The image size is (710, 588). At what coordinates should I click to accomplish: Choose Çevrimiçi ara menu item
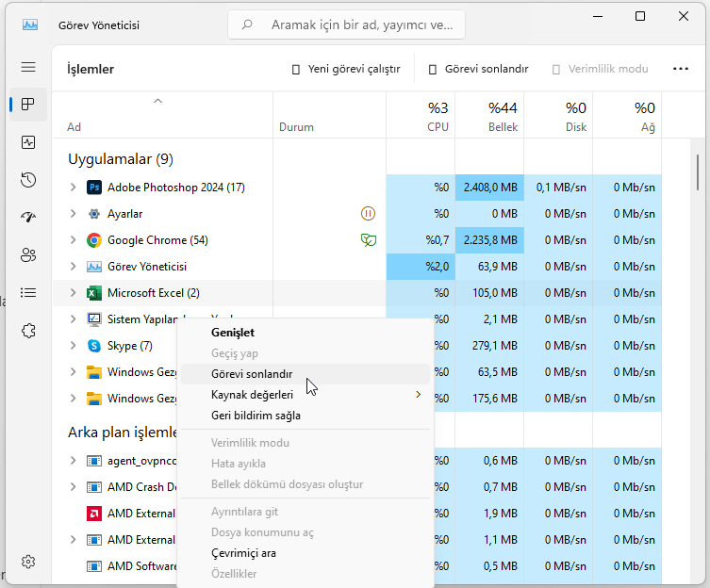tap(305, 553)
